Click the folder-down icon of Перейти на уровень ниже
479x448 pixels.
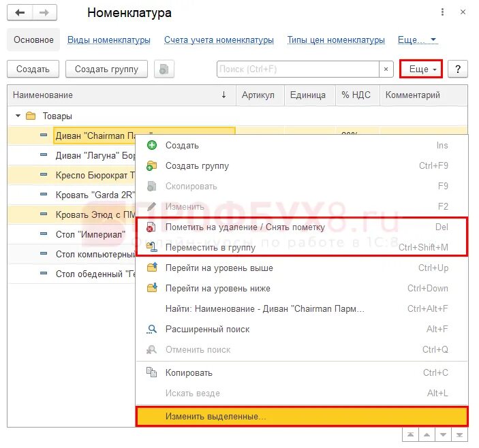pyautogui.click(x=152, y=288)
